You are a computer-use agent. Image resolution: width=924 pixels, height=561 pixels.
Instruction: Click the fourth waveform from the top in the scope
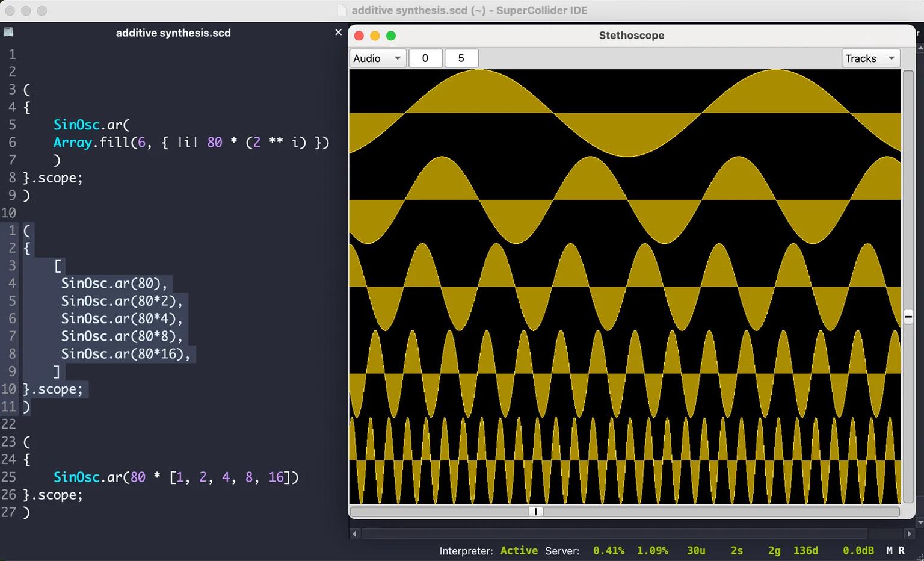[x=625, y=373]
